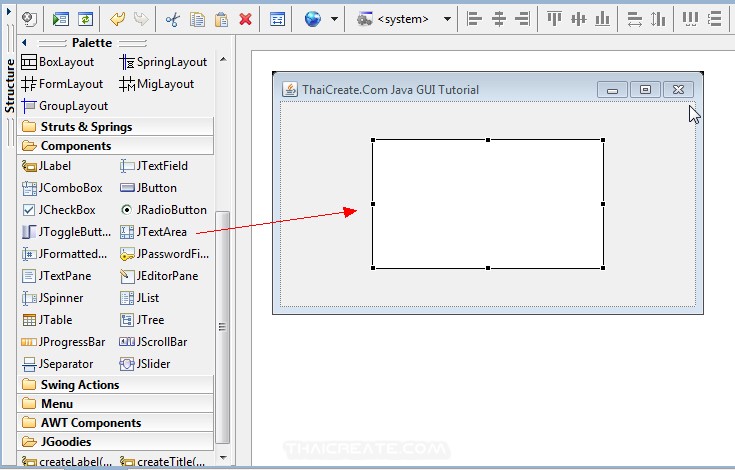The height and width of the screenshot is (470, 735).
Task: Open the Structure side tab
Action: 9,85
